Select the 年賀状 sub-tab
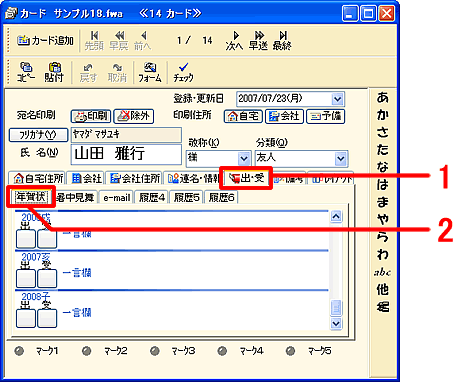Screen dimensions: 463x382 click(x=31, y=197)
